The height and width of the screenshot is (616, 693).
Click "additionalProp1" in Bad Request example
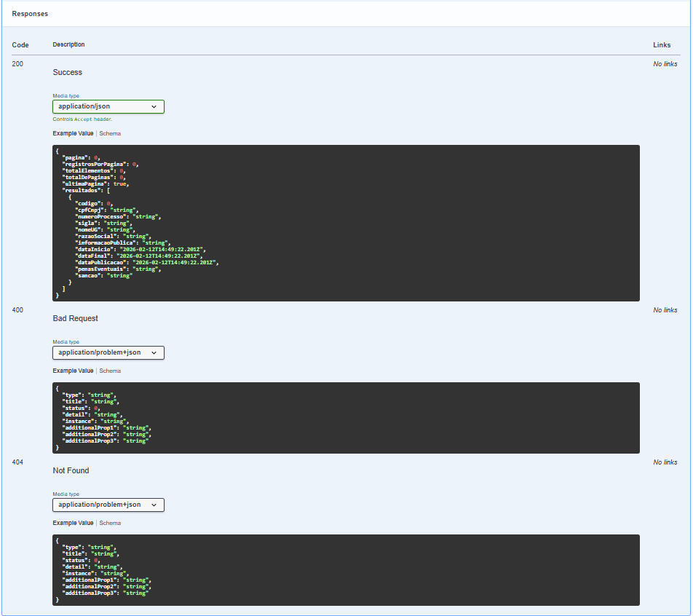coord(106,428)
